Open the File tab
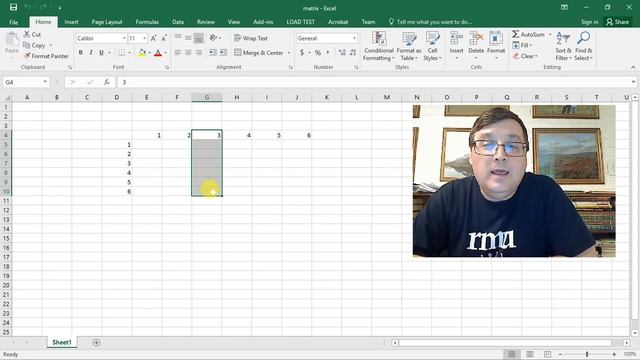The image size is (640, 360). pos(13,22)
